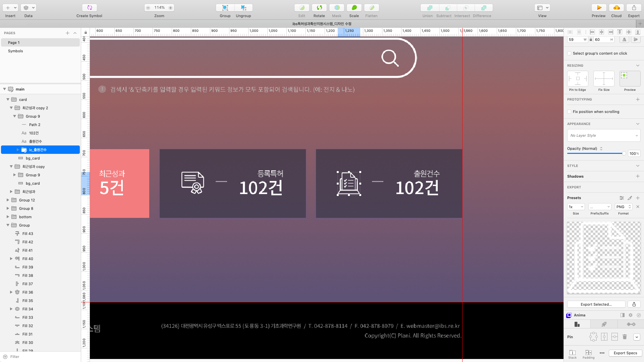644x362 pixels.
Task: Expand the card layer group
Action: [7, 100]
